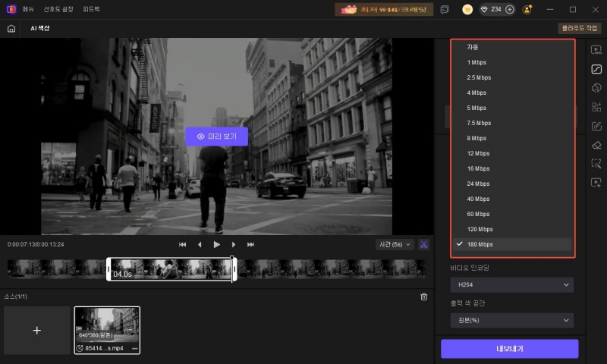
Task: Open the video enhancer UHD sidebar icon
Action: pos(596,50)
